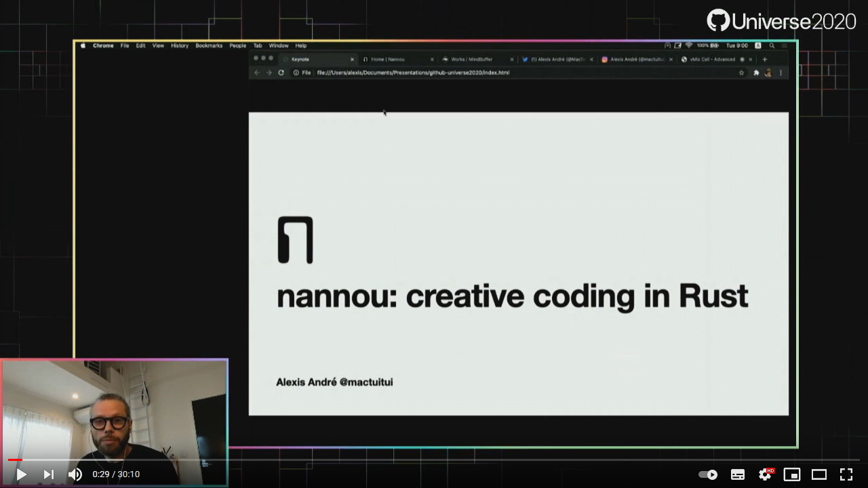Close the Twitter tab
The height and width of the screenshot is (488, 868).
[591, 60]
